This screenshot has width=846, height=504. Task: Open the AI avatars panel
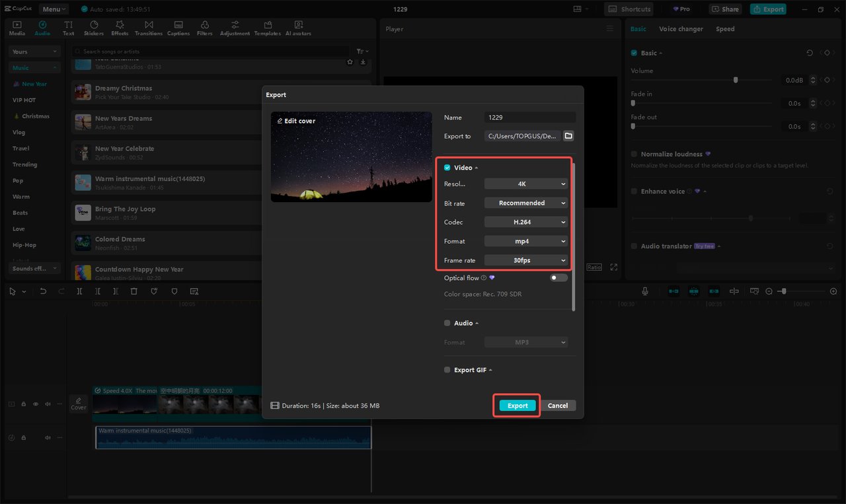click(298, 28)
